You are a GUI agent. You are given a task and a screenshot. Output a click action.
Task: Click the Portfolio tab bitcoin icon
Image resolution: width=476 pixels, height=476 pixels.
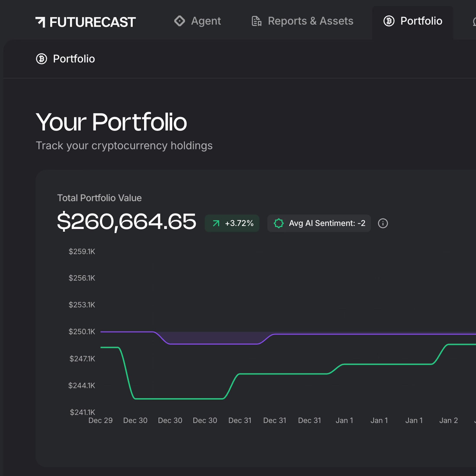pyautogui.click(x=389, y=21)
